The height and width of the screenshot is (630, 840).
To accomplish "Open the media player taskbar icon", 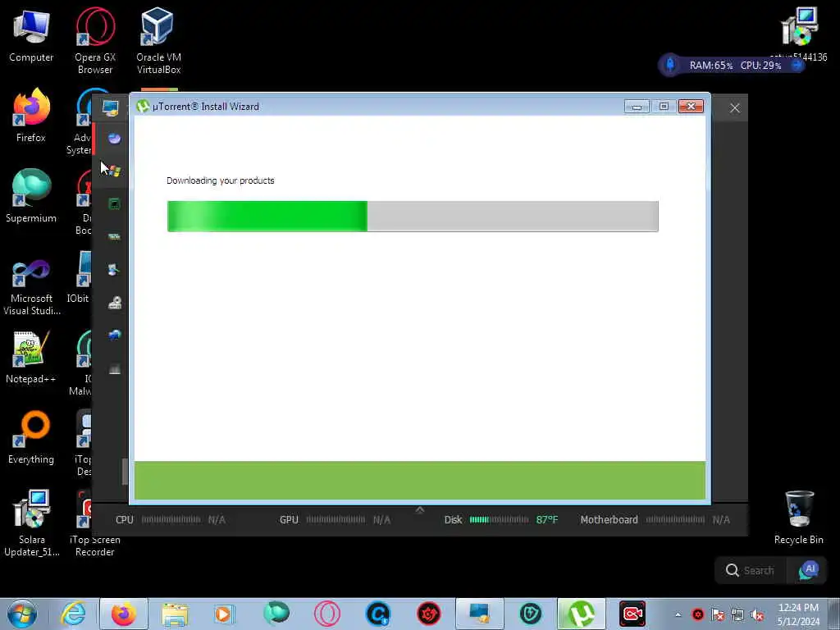I will point(224,614).
